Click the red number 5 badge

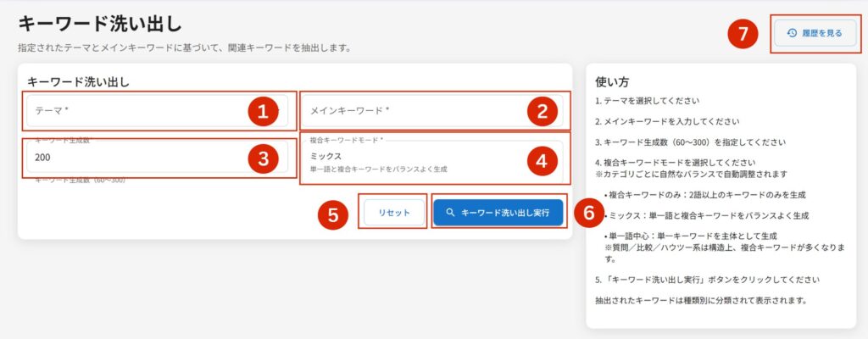click(x=333, y=214)
